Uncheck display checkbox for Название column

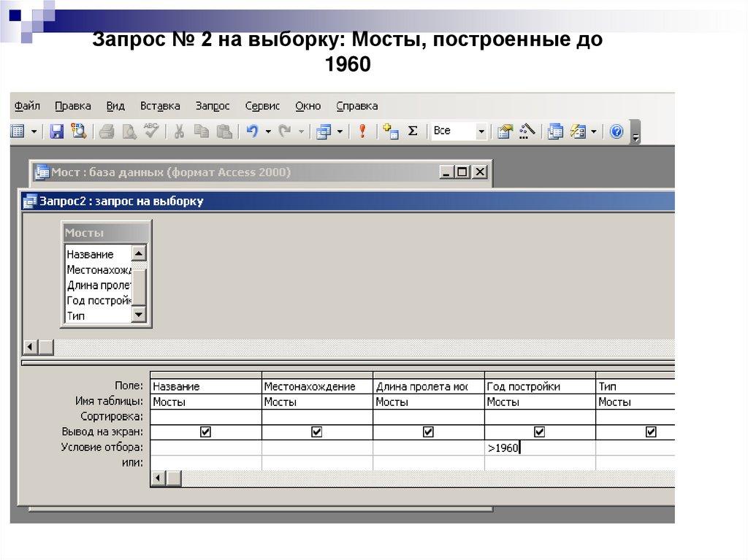coord(205,432)
